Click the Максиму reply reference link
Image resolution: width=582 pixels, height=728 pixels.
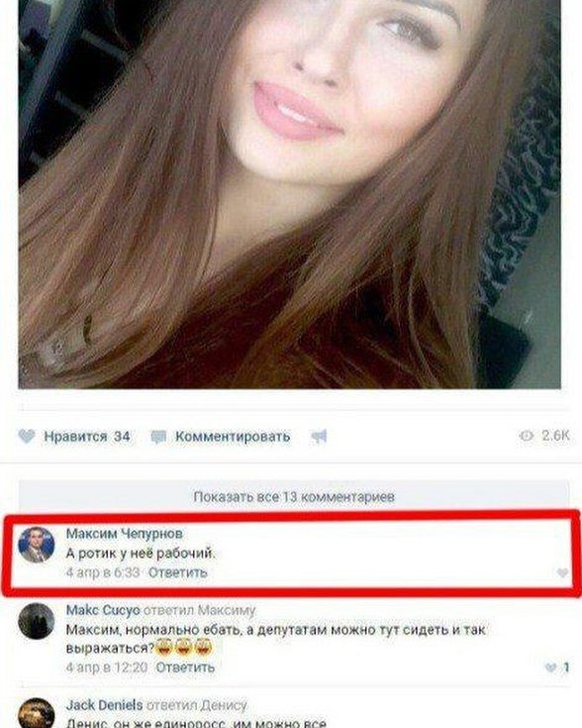pos(227,610)
